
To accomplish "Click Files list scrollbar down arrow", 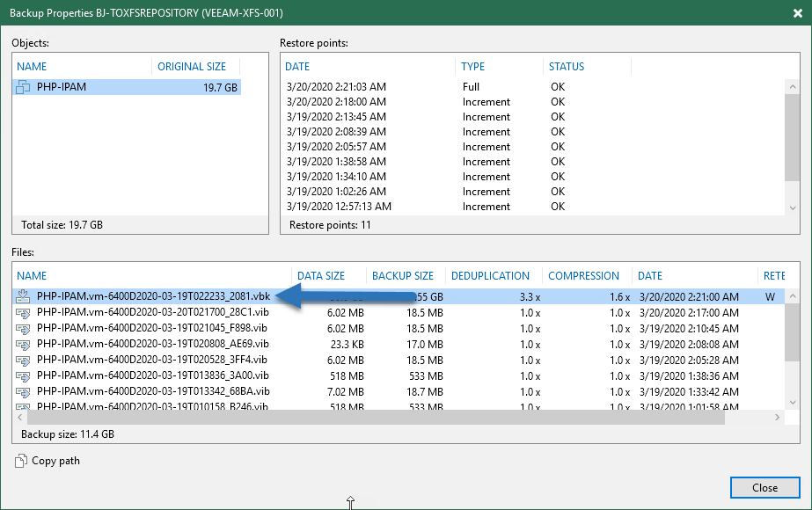I will click(x=793, y=403).
